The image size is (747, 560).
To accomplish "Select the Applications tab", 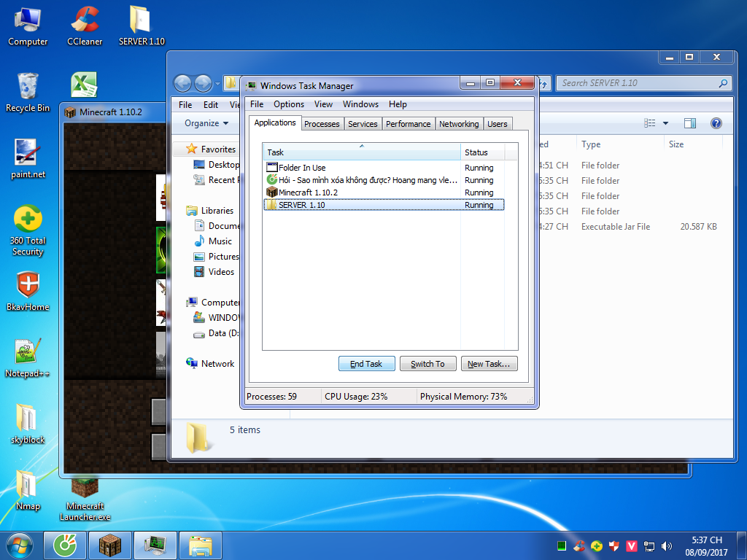I will click(x=275, y=122).
